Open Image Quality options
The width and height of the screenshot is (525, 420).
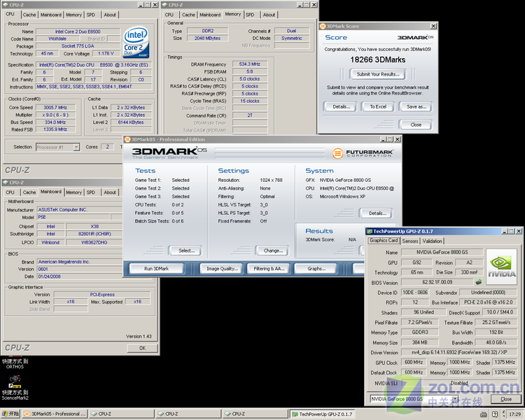coord(222,269)
